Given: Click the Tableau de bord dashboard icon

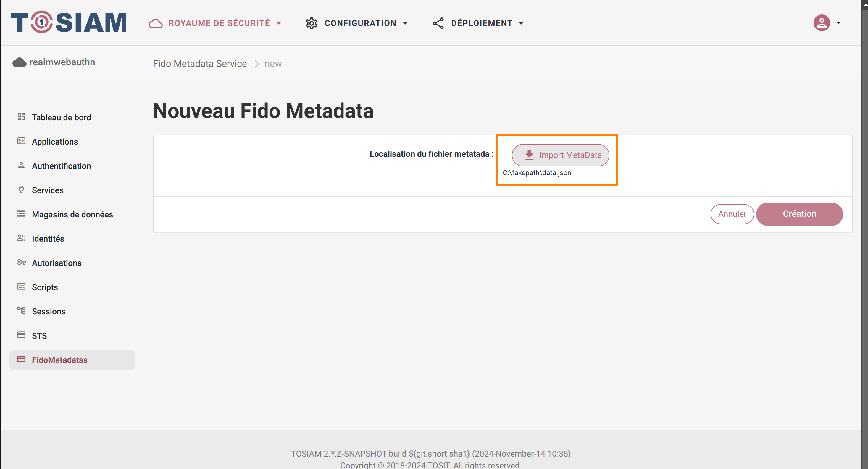Looking at the screenshot, I should pyautogui.click(x=21, y=117).
